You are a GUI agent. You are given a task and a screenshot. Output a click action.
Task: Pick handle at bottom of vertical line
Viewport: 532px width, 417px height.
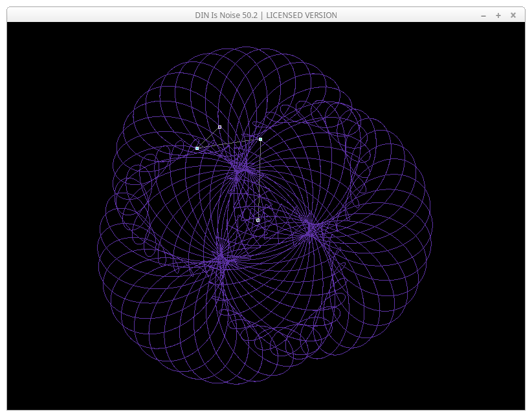(x=258, y=220)
